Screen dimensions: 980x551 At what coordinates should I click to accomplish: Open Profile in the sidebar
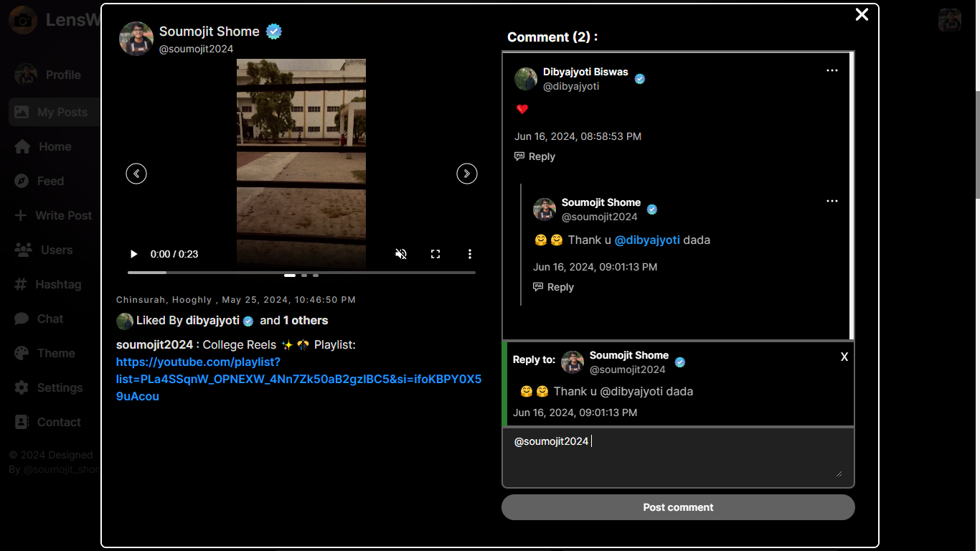pos(55,75)
